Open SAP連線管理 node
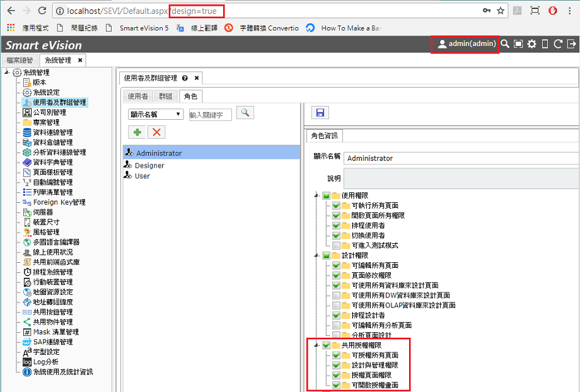The height and width of the screenshot is (392, 580). click(48, 342)
